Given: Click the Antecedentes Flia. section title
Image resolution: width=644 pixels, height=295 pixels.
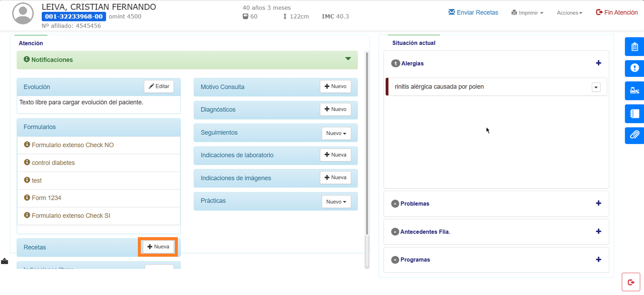Looking at the screenshot, I should pyautogui.click(x=425, y=232).
